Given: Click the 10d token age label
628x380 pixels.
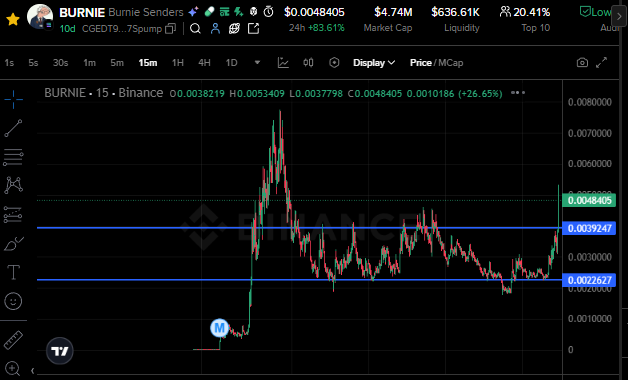Looking at the screenshot, I should click(67, 29).
